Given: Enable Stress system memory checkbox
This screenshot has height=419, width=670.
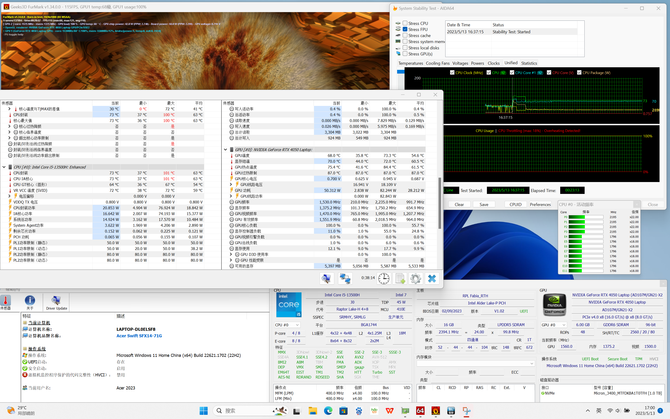Looking at the screenshot, I should coord(405,42).
